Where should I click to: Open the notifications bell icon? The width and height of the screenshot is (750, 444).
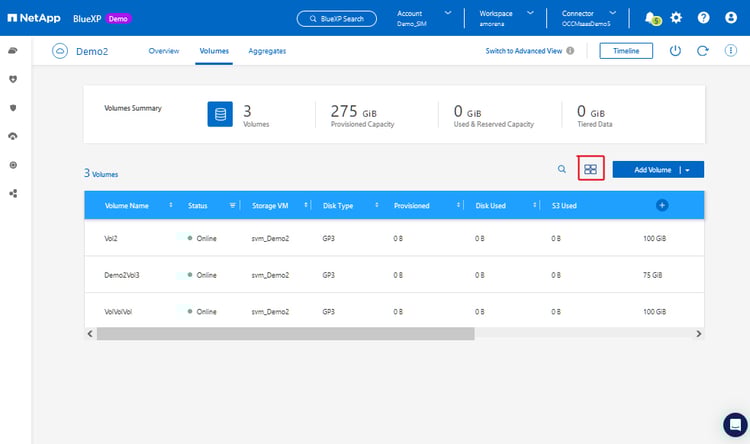(652, 18)
